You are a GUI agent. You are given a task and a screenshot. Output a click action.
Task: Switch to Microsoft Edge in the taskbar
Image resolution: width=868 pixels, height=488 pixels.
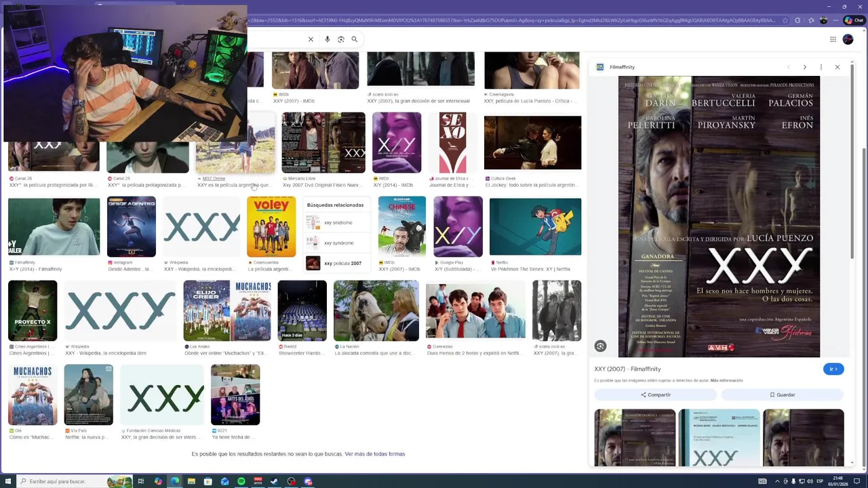tap(175, 481)
